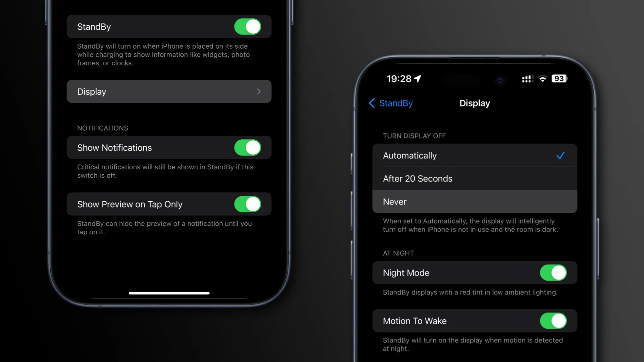Tap the Display row chevron arrow
644x362 pixels.
tap(259, 92)
